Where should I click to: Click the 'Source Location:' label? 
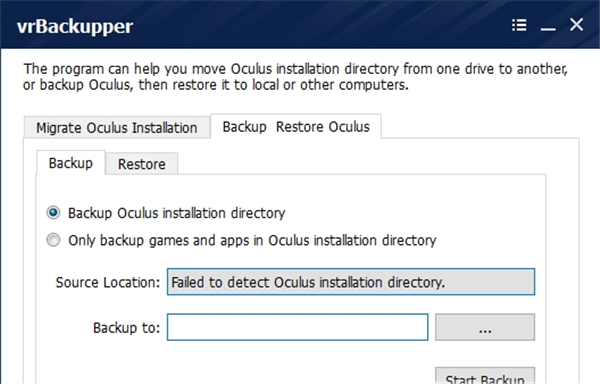pos(108,282)
